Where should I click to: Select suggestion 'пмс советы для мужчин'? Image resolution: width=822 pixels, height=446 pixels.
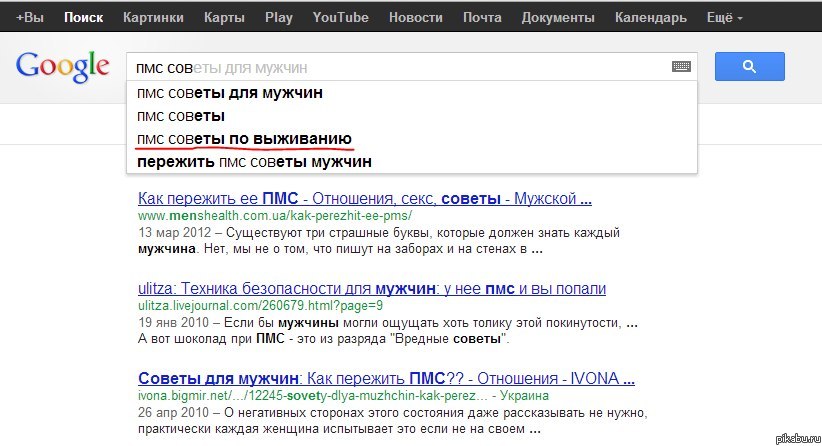tap(230, 93)
